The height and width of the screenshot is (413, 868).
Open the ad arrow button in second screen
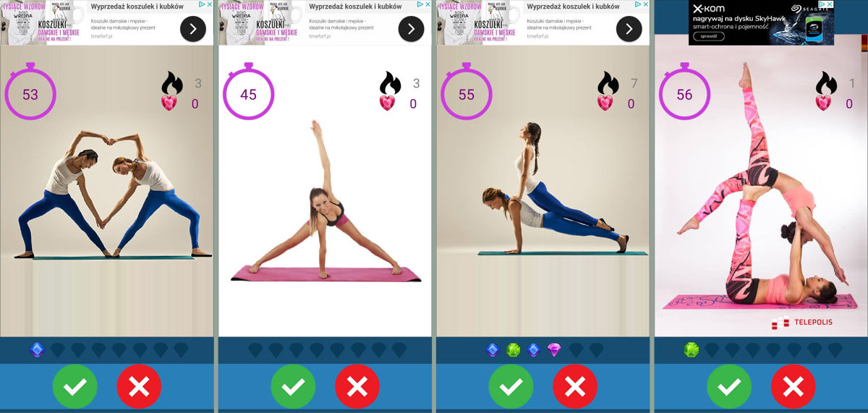(x=411, y=29)
